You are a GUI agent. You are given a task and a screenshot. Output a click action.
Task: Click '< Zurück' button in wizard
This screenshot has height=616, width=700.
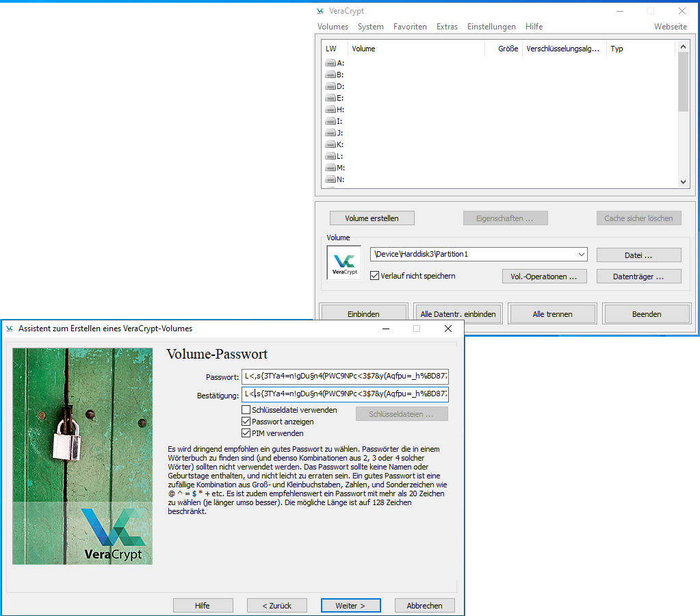coord(277,605)
